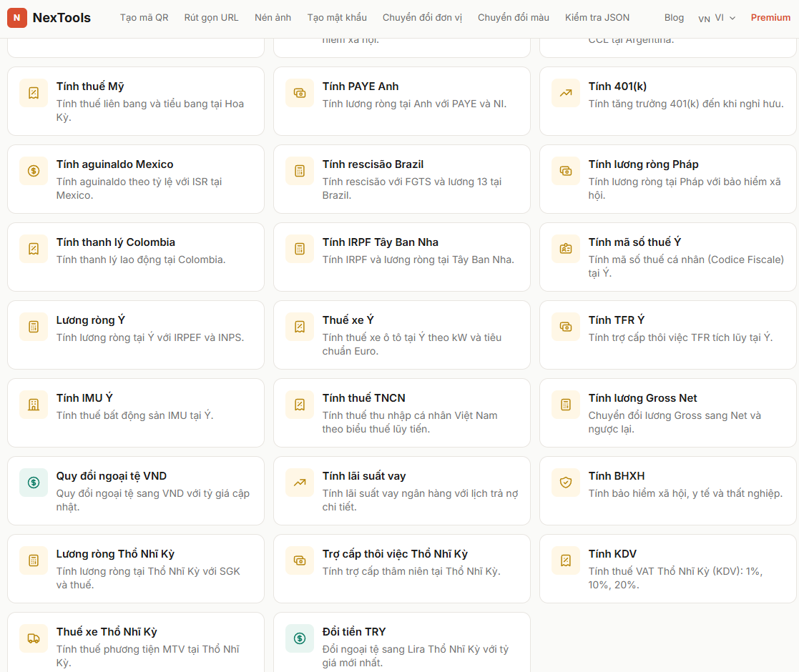Click the Tính PAYE Anh card icon

(x=299, y=93)
